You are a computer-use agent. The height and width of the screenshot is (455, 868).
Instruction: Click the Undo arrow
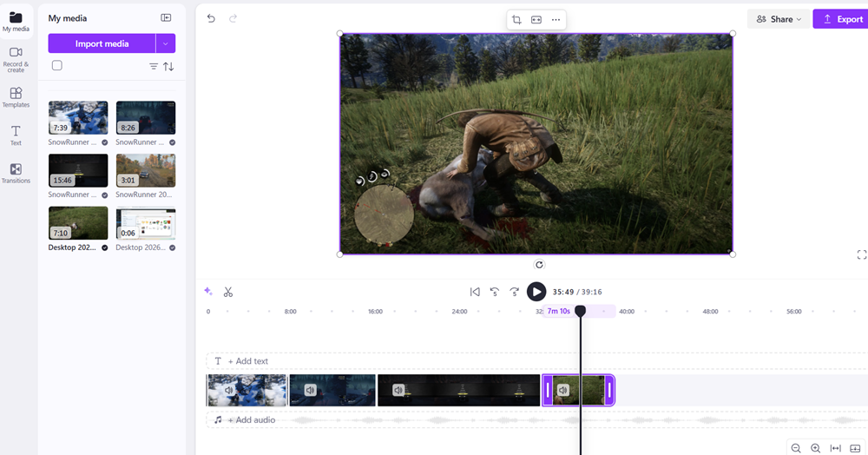[211, 18]
